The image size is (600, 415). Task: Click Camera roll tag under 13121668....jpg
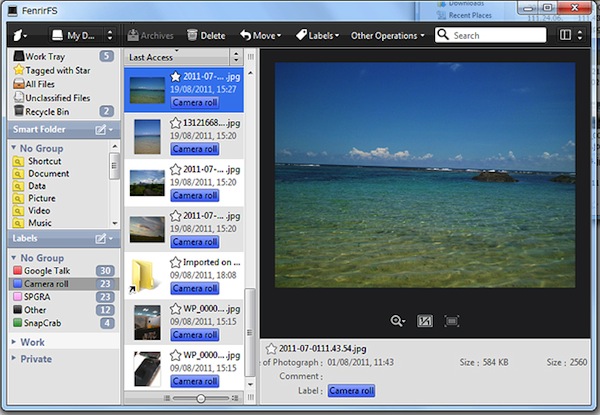tap(195, 149)
